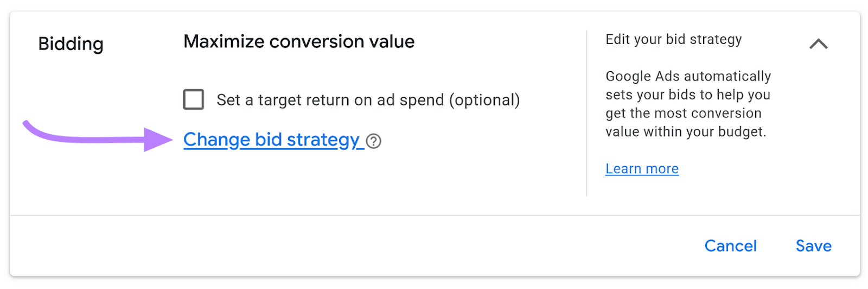Image resolution: width=868 pixels, height=289 pixels.
Task: Click the help question mark icon
Action: click(373, 141)
